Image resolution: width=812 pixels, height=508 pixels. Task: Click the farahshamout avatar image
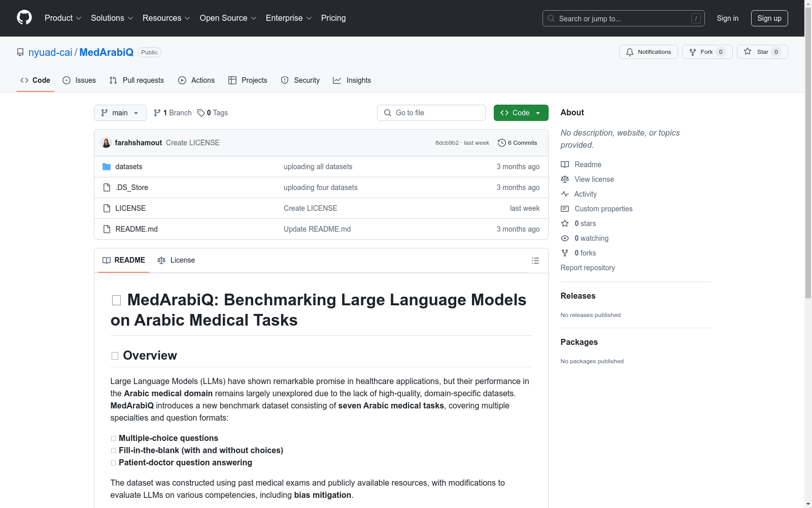tap(106, 143)
